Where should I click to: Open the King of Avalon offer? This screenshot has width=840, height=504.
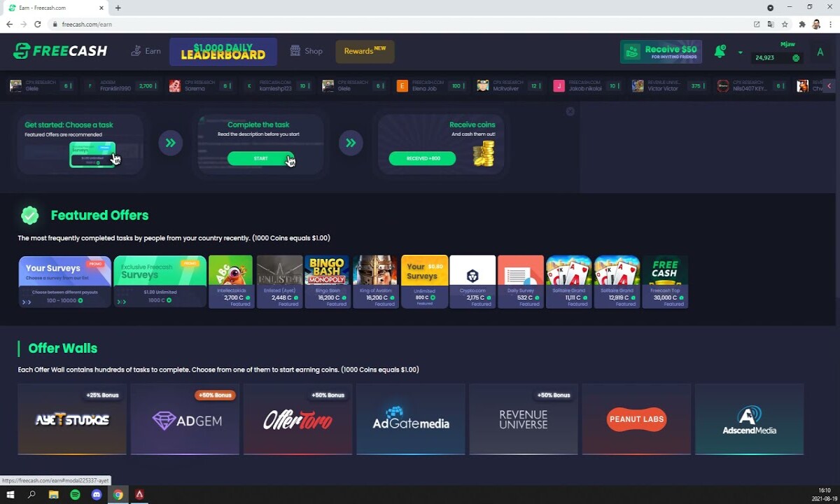[375, 281]
